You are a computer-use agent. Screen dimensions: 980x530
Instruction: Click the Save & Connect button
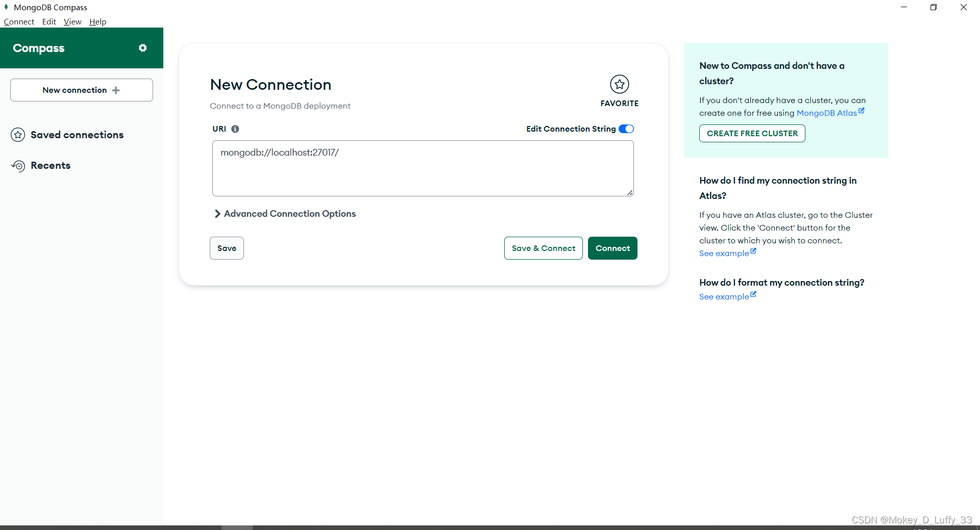click(544, 248)
